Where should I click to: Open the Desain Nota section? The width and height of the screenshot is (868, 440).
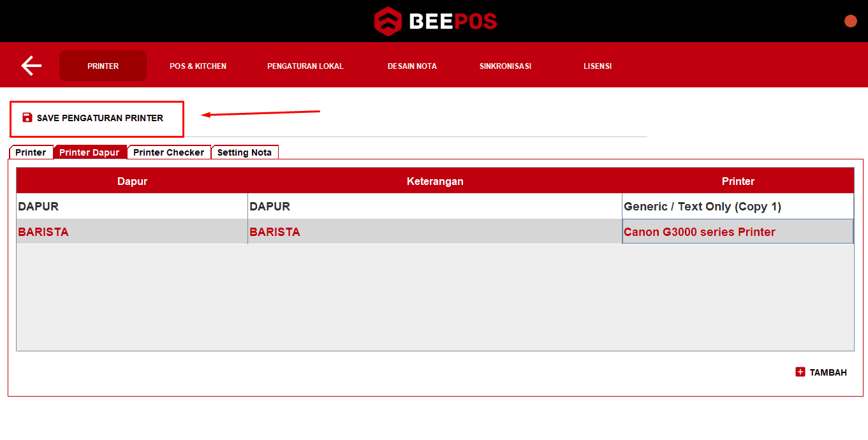click(412, 66)
